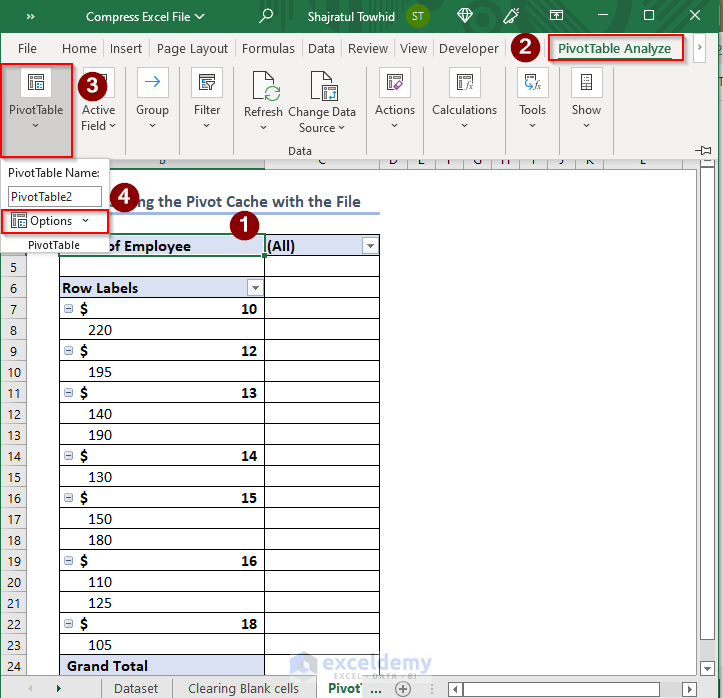Click the PivotTable ribbon icon

(36, 83)
